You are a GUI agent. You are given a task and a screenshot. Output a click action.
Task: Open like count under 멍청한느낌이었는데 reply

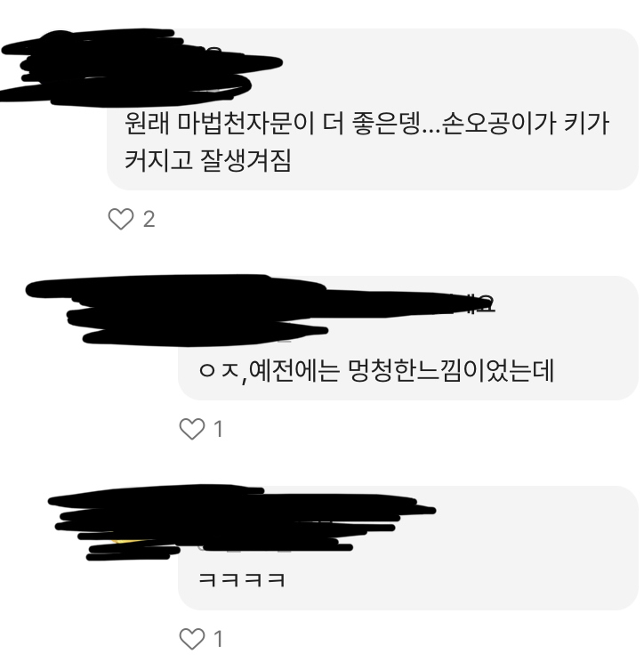point(219,429)
